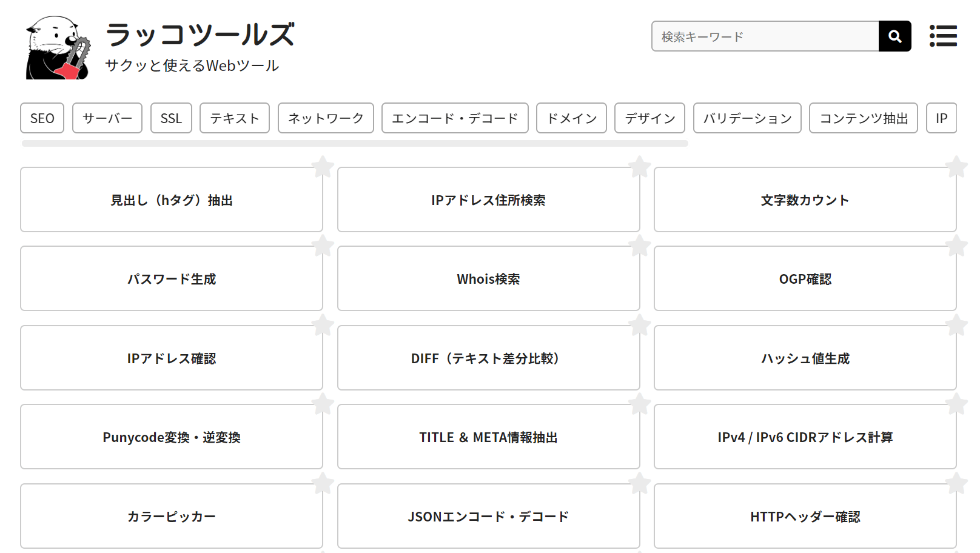This screenshot has width=980, height=553.
Task: Open the OGP確認 tool
Action: click(x=805, y=278)
